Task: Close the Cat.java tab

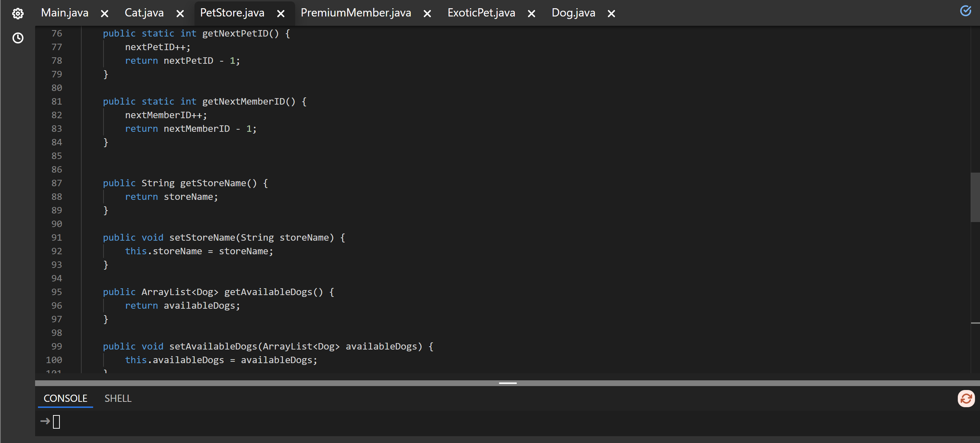Action: [180, 14]
